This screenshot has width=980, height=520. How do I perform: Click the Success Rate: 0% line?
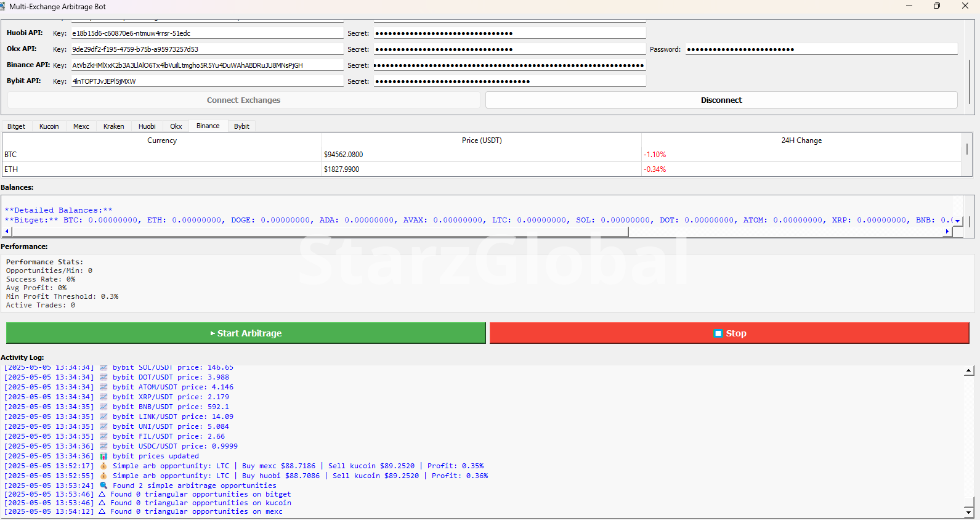pos(41,279)
